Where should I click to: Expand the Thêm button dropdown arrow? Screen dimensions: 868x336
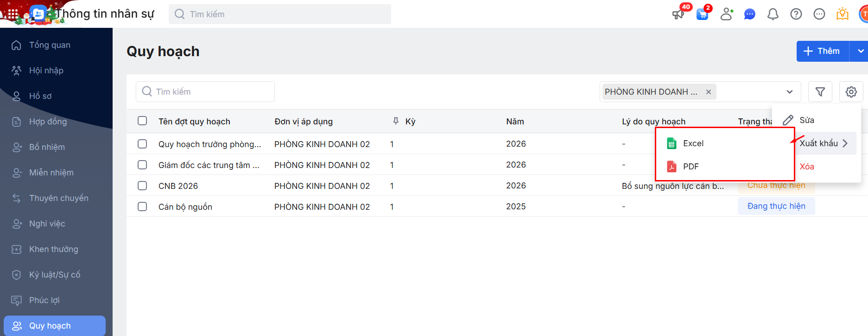(860, 51)
